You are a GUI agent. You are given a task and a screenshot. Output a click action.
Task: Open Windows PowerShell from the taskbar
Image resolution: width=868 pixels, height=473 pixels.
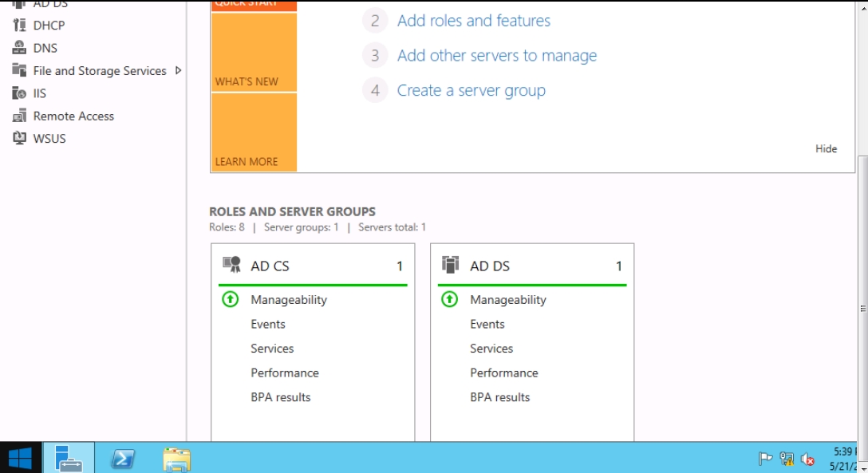point(122,459)
